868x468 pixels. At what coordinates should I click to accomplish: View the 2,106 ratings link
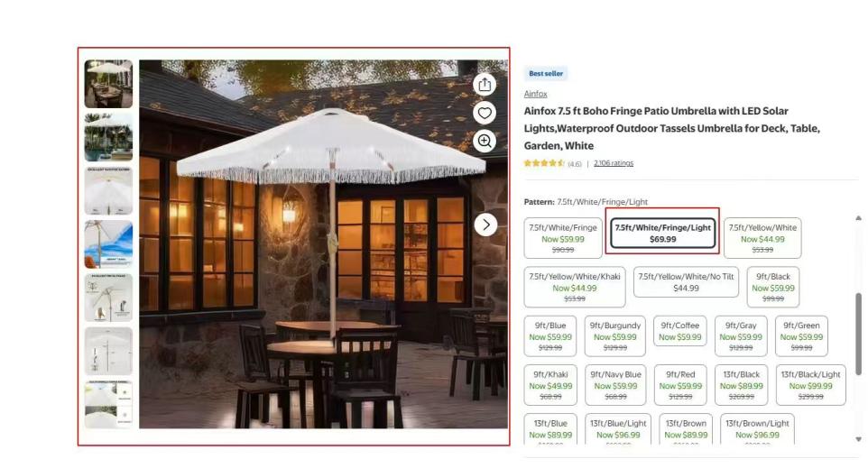pyautogui.click(x=614, y=163)
